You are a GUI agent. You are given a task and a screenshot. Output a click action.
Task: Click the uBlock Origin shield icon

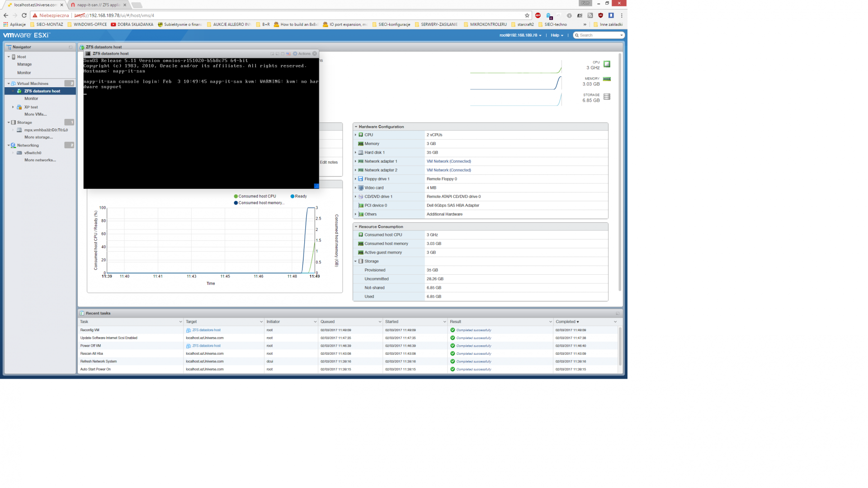[600, 15]
